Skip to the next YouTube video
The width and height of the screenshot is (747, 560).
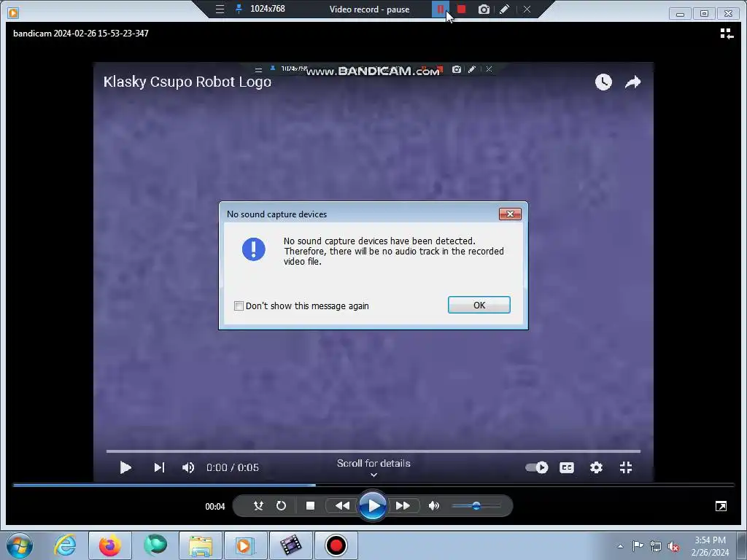[159, 467]
